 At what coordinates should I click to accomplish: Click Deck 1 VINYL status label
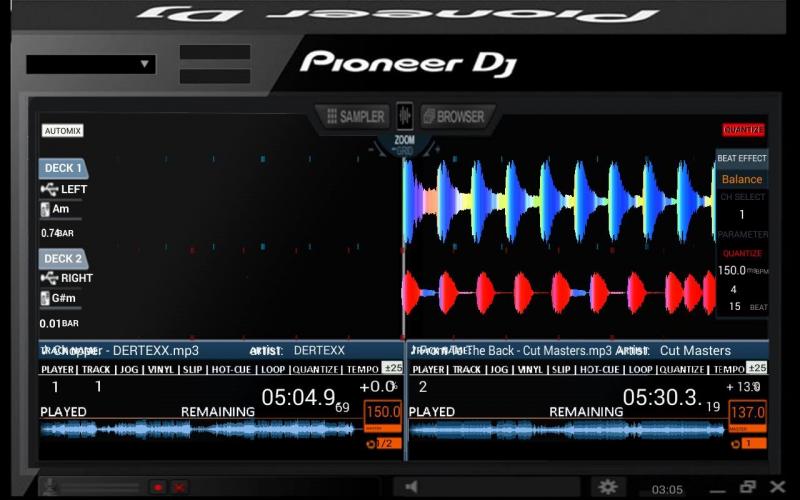click(161, 369)
